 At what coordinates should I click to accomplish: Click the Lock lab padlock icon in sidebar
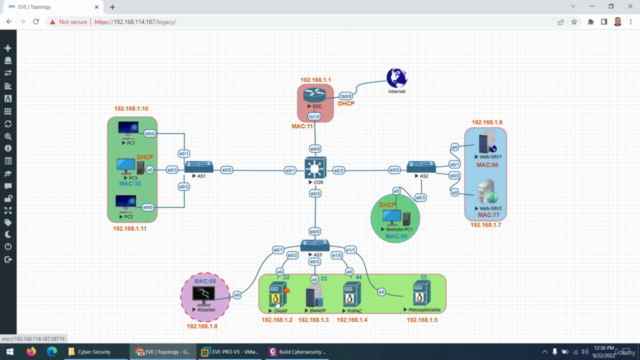tap(8, 199)
